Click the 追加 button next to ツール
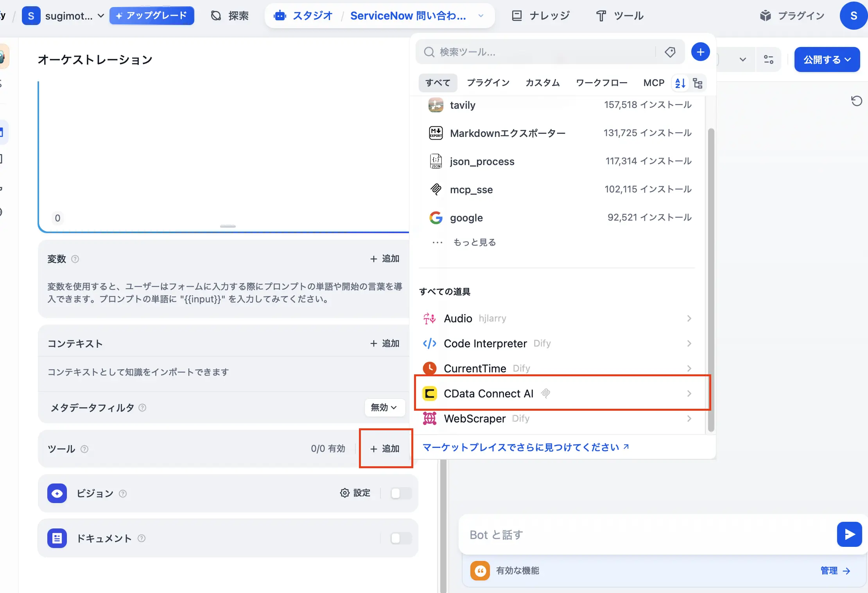Viewport: 868px width, 593px height. (386, 448)
